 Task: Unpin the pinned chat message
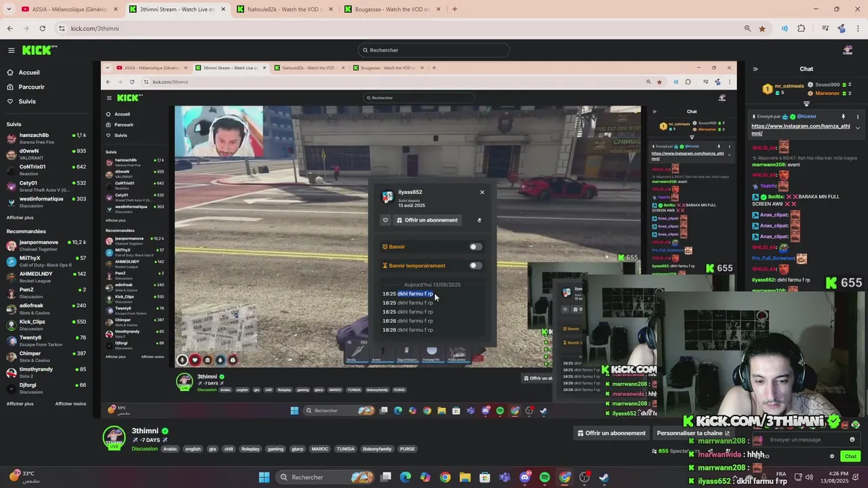click(844, 117)
